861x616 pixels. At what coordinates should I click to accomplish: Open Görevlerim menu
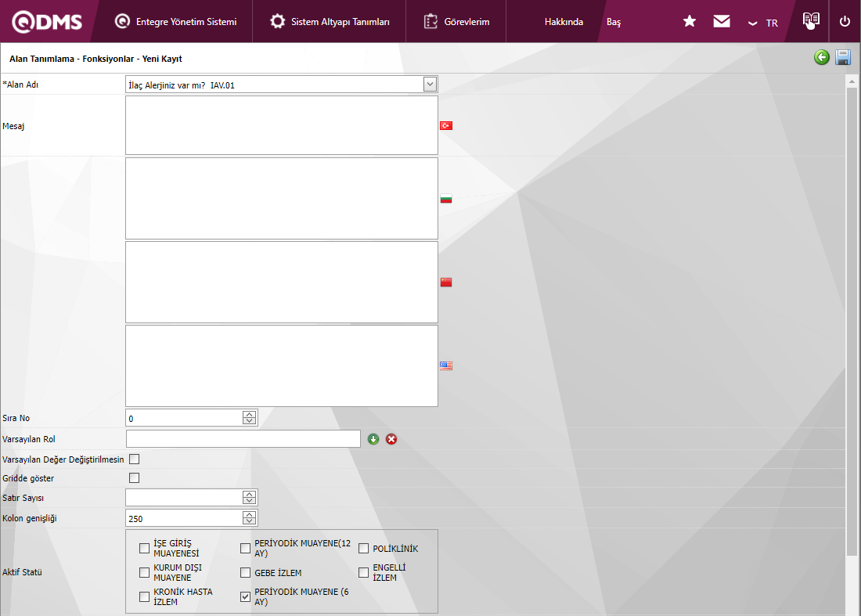456,21
